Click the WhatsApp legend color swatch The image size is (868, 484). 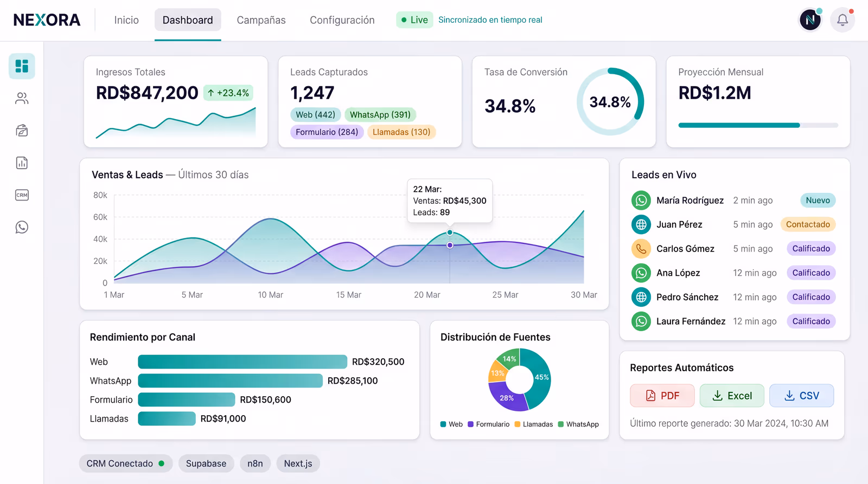pyautogui.click(x=561, y=424)
